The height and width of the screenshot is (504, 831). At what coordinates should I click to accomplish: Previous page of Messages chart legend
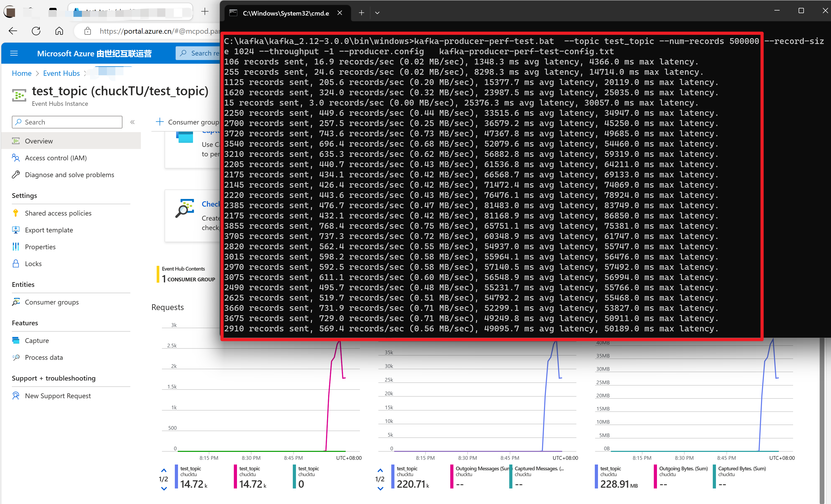pos(380,470)
